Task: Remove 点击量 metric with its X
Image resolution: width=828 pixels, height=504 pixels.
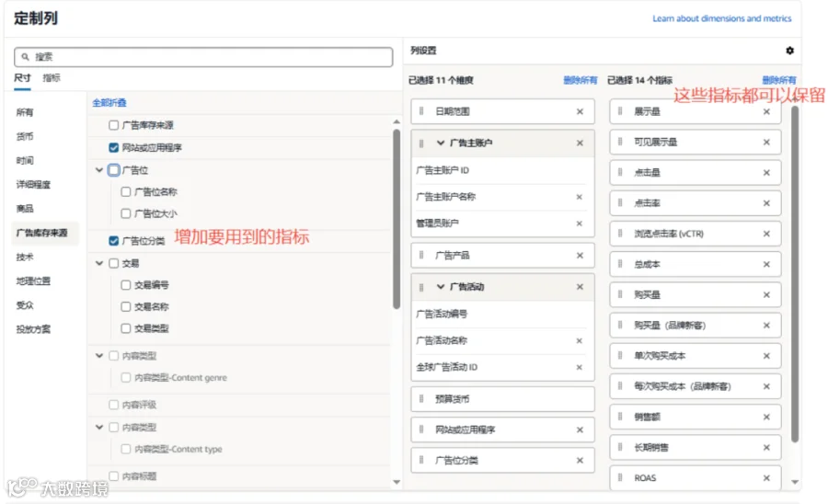Action: point(766,173)
